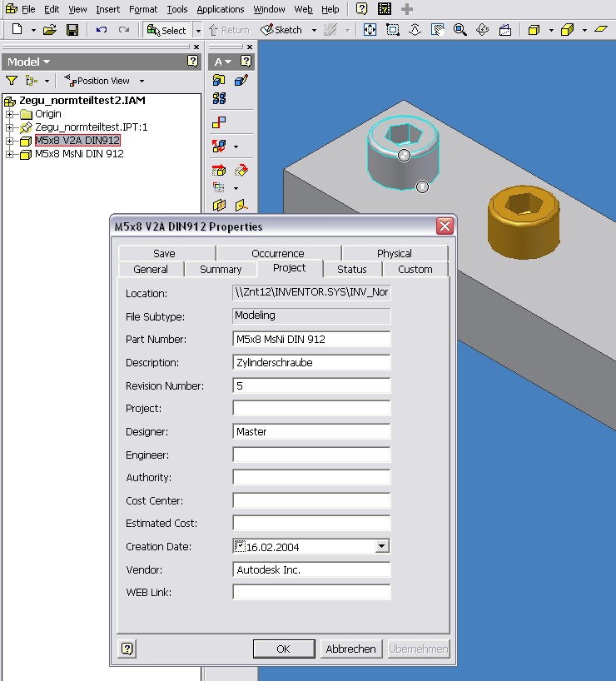Toggle the Creation Date checkbox
Image resolution: width=616 pixels, height=681 pixels.
(x=240, y=546)
